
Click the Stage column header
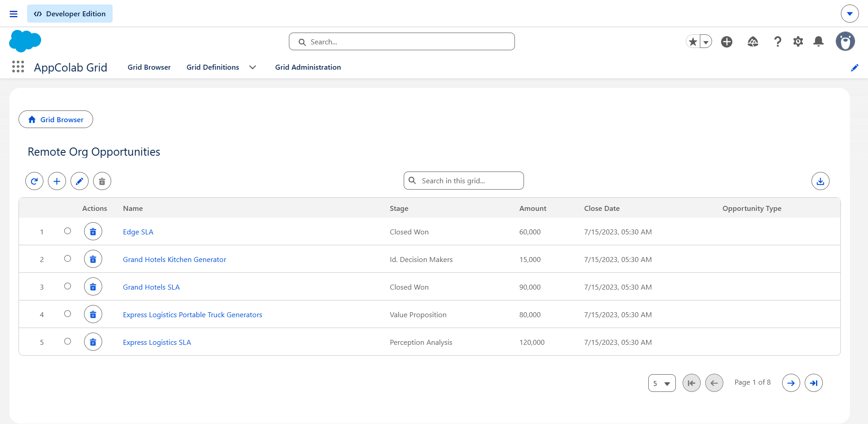pyautogui.click(x=399, y=208)
